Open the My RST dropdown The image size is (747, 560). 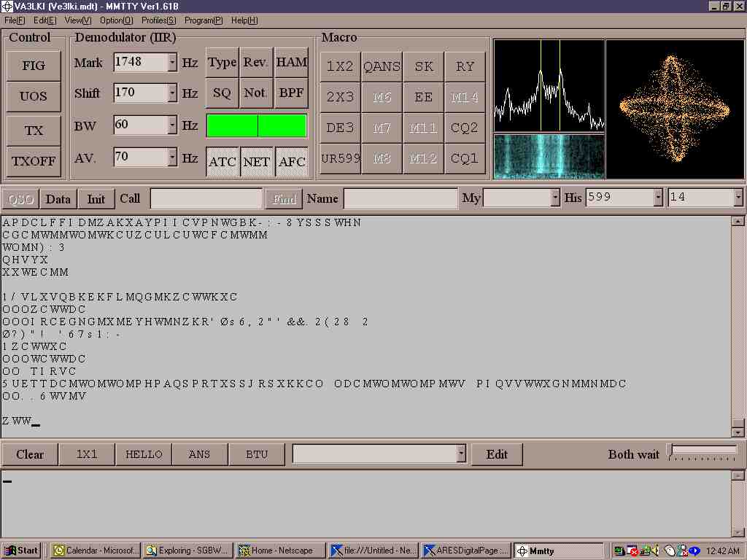coord(555,198)
